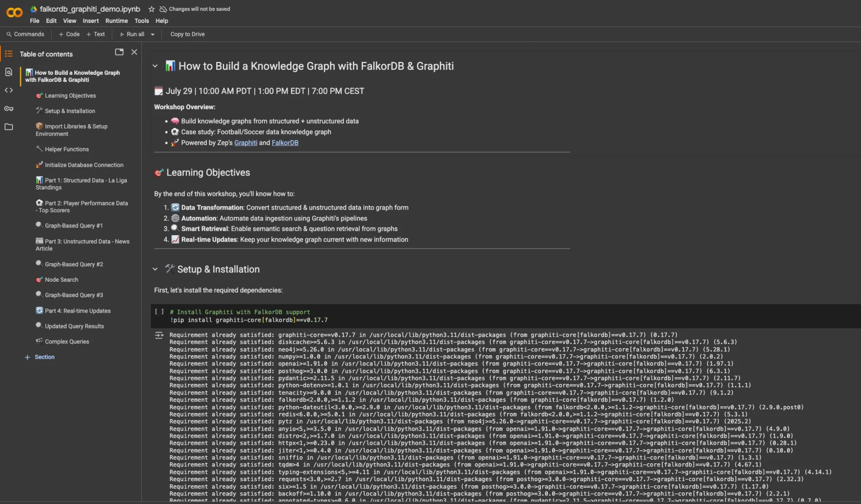Toggle the Table of contents sidebar icon
This screenshot has width=861, height=504.
[9, 54]
